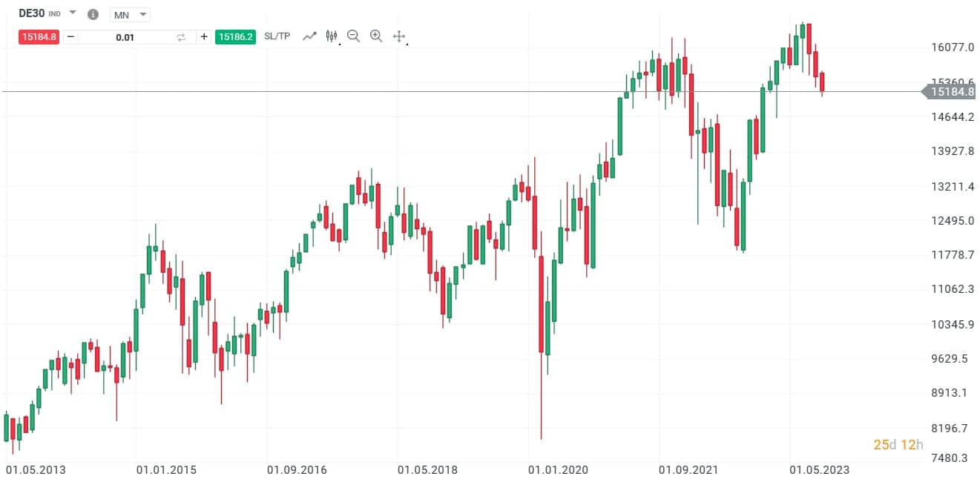Click the zoom in magnifier icon

click(376, 36)
